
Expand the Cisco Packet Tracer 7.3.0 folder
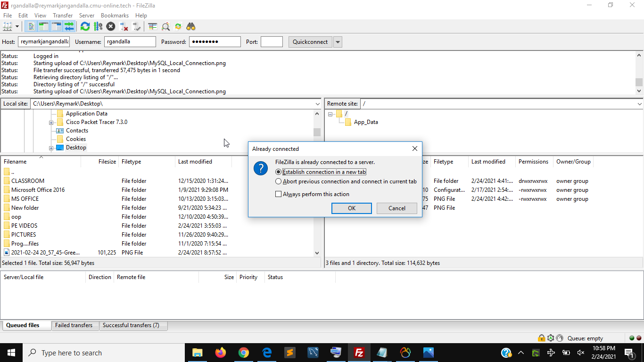[51, 123]
